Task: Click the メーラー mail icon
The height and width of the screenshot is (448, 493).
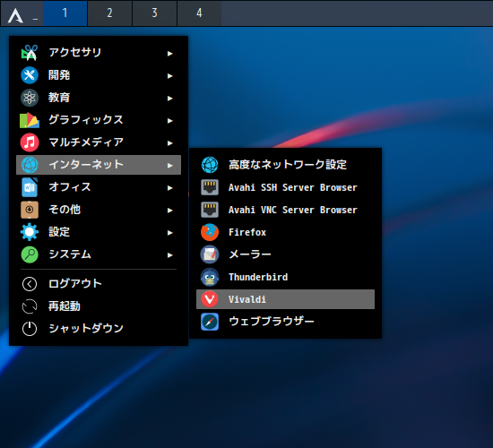Action: click(x=210, y=254)
